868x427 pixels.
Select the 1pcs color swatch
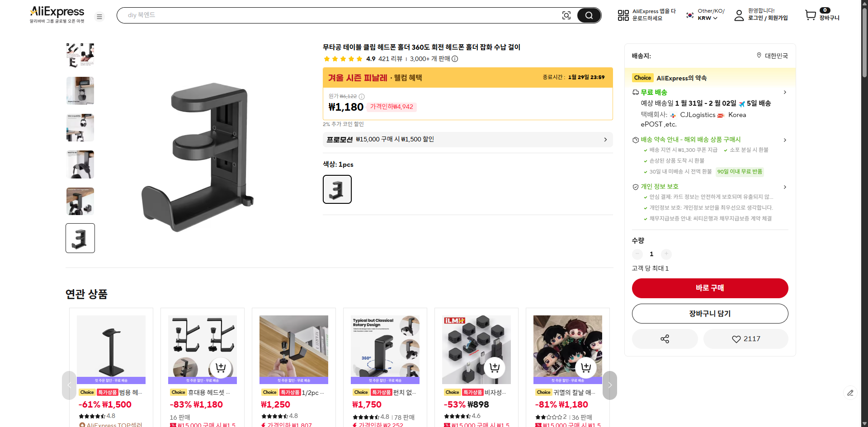[337, 189]
